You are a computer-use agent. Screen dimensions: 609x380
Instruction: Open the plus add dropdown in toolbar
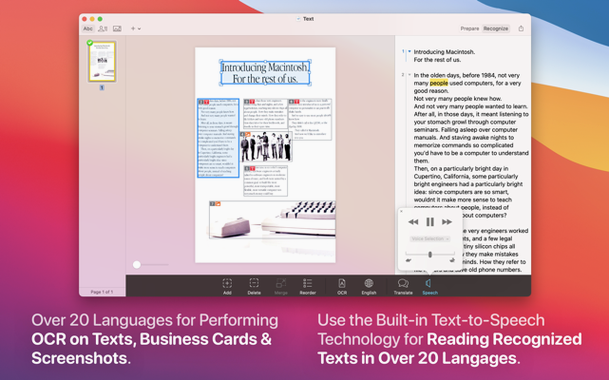tap(136, 29)
